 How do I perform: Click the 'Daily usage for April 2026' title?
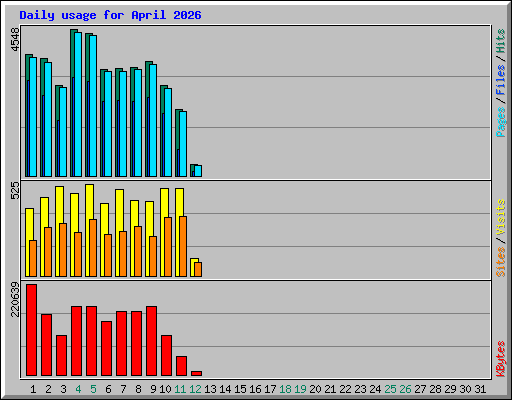[x=110, y=15]
